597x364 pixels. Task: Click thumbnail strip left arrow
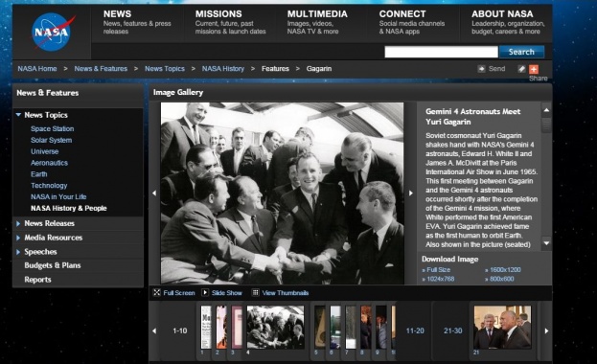click(x=154, y=330)
